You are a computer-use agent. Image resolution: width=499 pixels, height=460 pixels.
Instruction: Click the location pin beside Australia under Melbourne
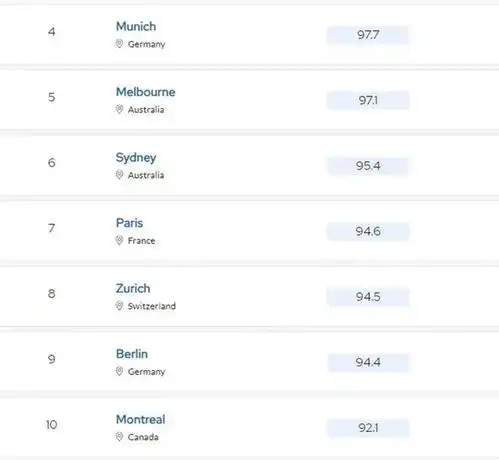click(x=119, y=109)
